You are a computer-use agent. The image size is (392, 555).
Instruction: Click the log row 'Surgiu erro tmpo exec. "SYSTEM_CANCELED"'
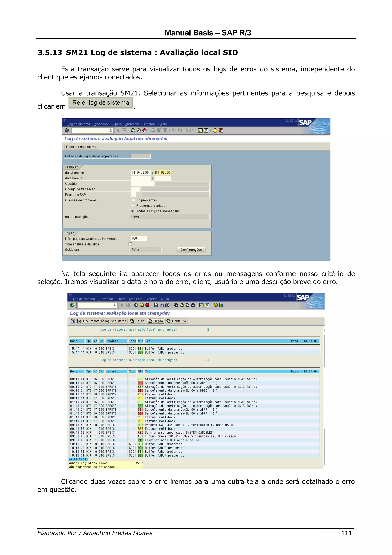click(x=194, y=433)
